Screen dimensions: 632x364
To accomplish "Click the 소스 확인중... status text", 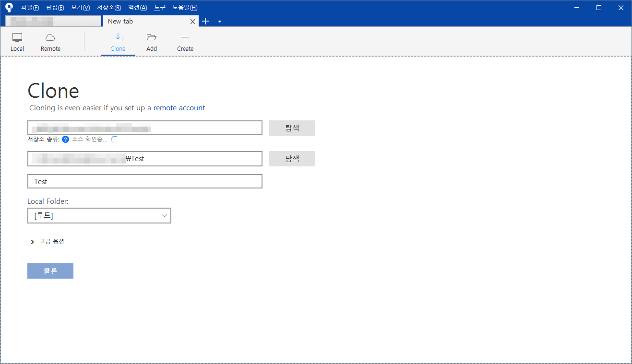I will coord(89,140).
